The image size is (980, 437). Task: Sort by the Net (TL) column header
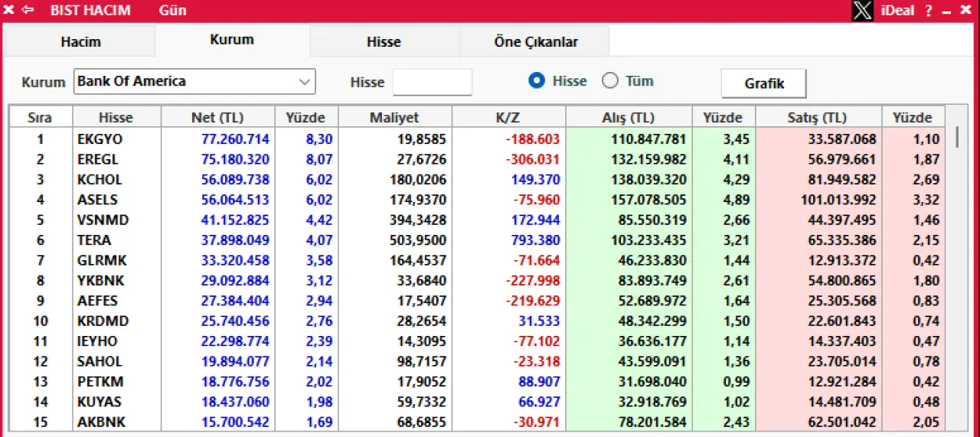[217, 117]
